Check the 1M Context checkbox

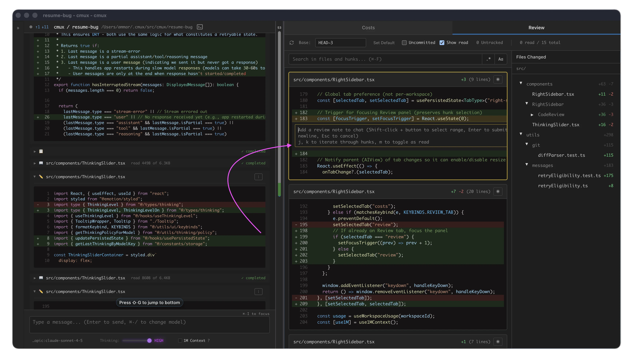(180, 341)
